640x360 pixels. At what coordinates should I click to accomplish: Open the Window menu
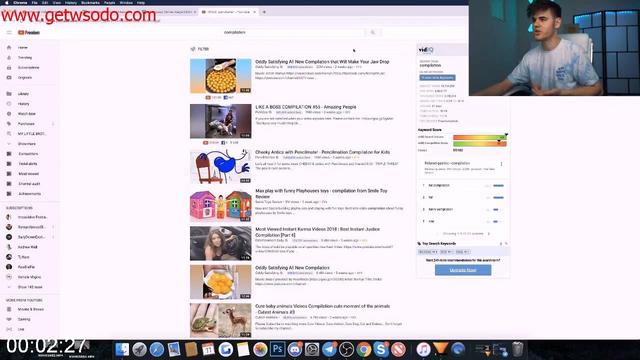coord(126,2)
